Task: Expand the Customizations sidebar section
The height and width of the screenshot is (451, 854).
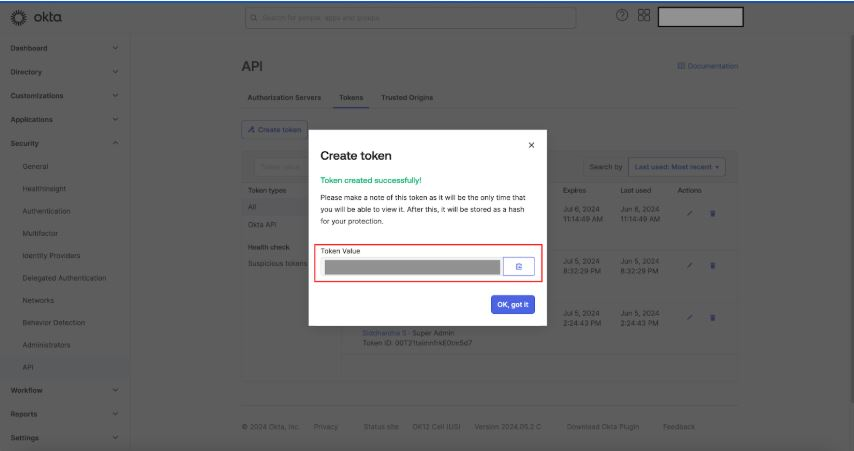Action: (64, 95)
